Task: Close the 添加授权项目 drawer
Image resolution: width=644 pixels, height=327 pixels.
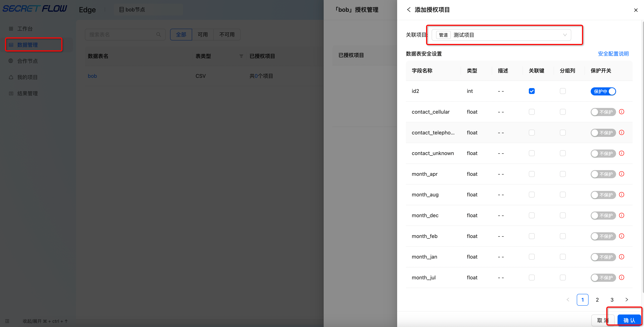Action: pos(636,10)
